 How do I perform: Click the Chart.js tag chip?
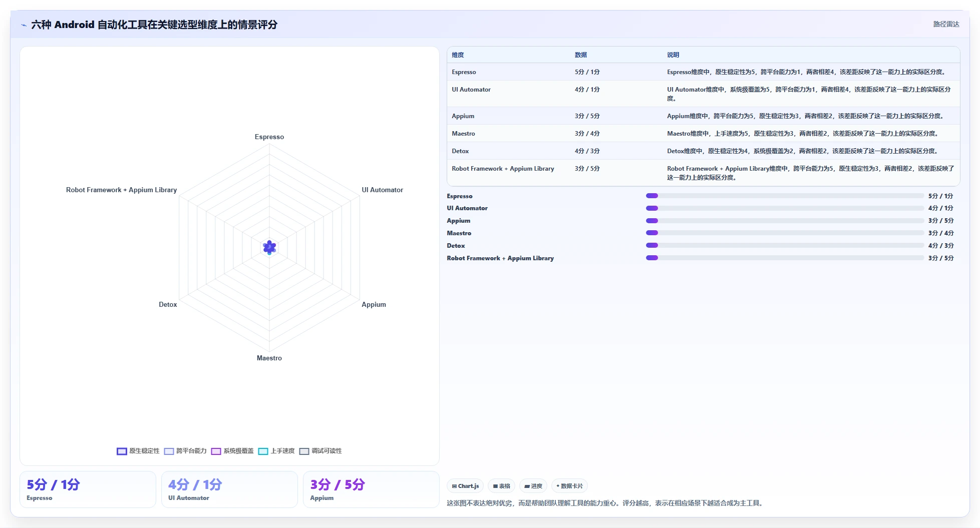[465, 486]
